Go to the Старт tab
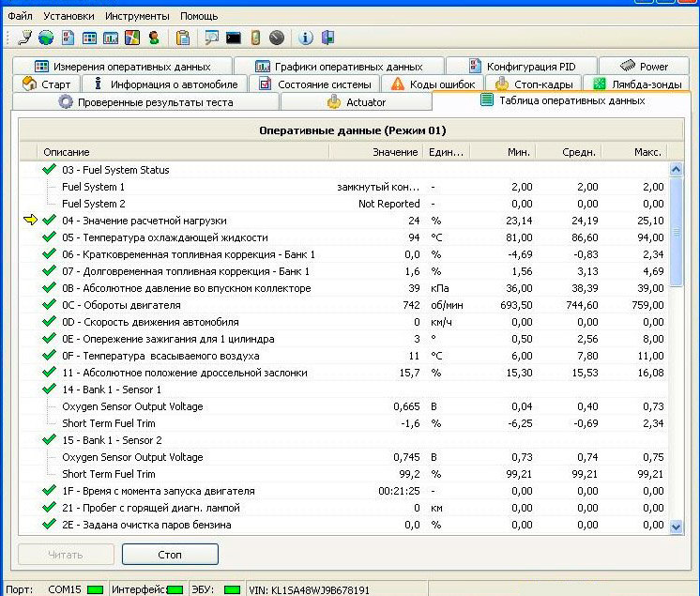 tap(46, 84)
